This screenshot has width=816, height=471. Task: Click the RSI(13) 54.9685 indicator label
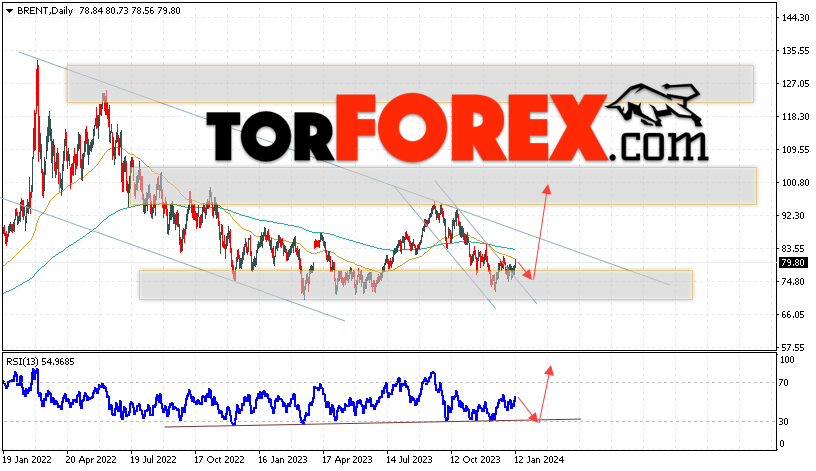[x=40, y=361]
